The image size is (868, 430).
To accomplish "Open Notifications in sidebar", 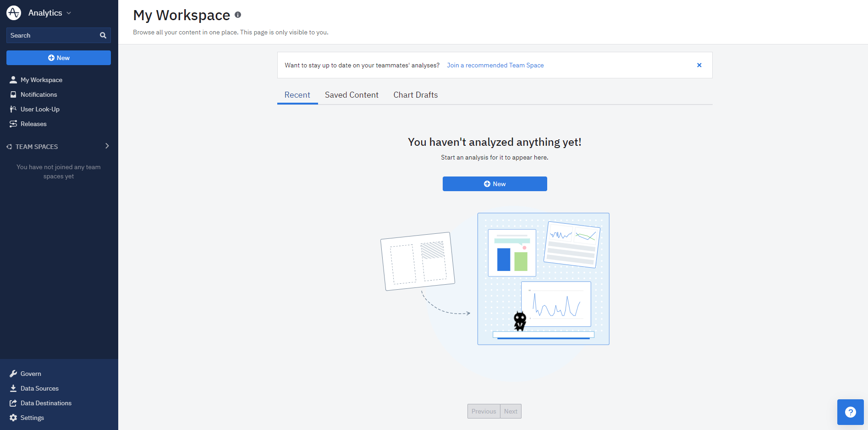I will 38,94.
